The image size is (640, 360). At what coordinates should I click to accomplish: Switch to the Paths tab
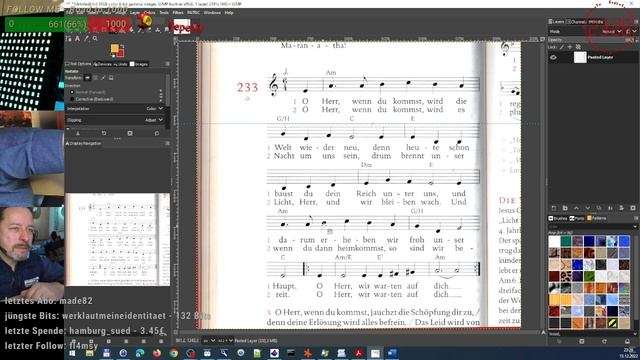pyautogui.click(x=596, y=22)
